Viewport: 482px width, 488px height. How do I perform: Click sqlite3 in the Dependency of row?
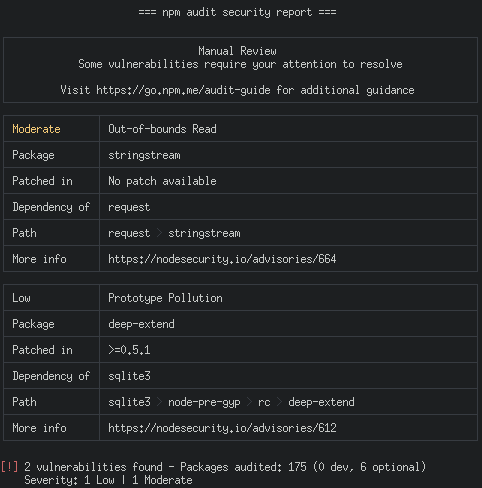coord(129,376)
